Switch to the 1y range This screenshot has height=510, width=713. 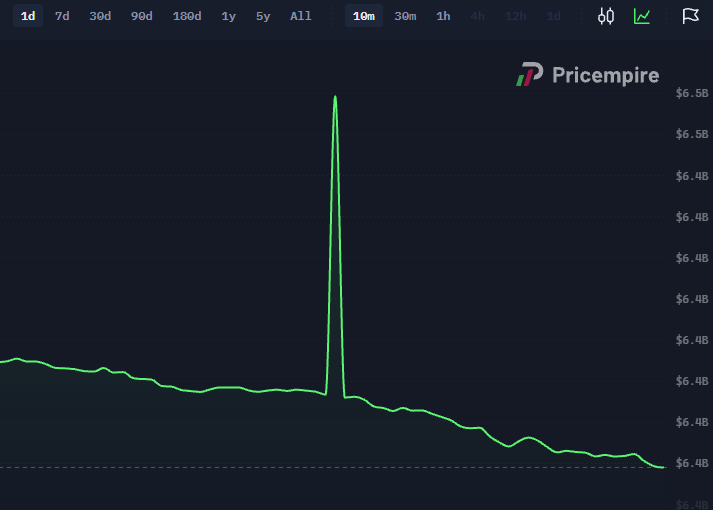[228, 16]
